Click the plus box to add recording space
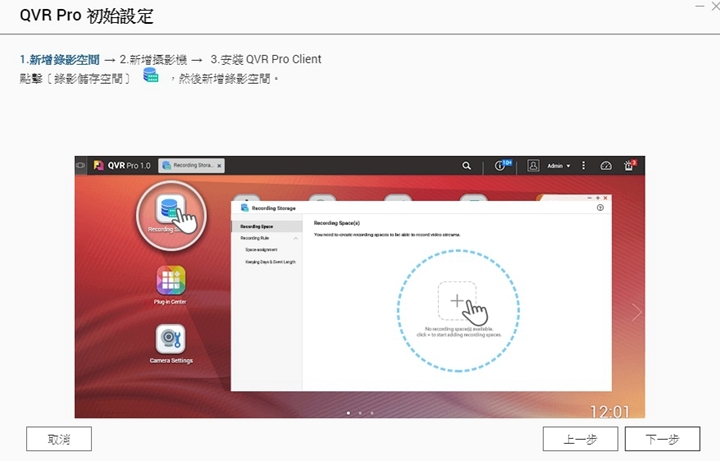720x461 pixels. 457,301
